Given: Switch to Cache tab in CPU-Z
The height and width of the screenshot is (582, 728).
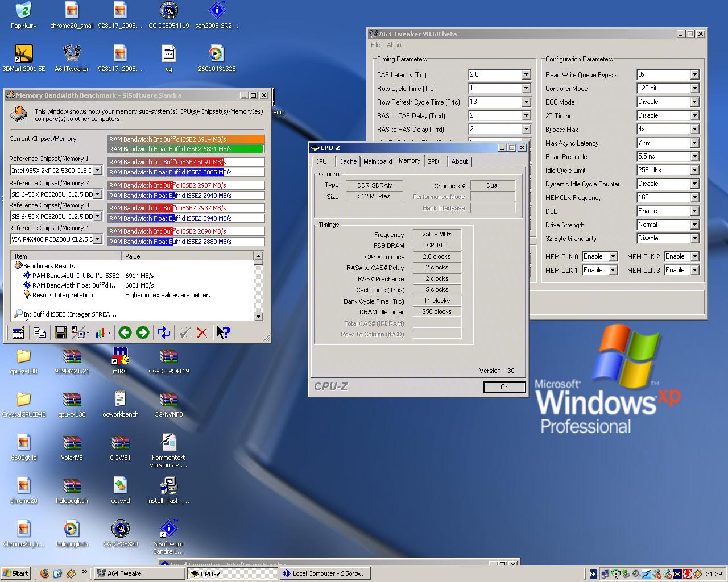Looking at the screenshot, I should 348,161.
